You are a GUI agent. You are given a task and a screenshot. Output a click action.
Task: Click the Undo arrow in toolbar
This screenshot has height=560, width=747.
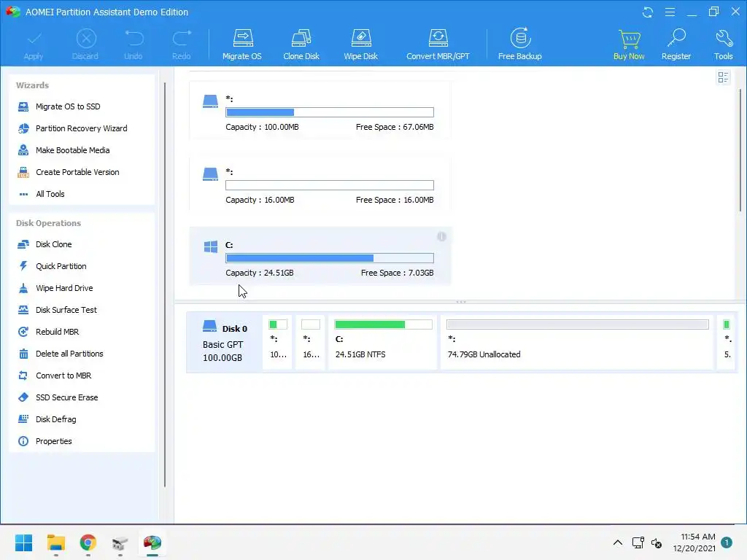(x=133, y=45)
